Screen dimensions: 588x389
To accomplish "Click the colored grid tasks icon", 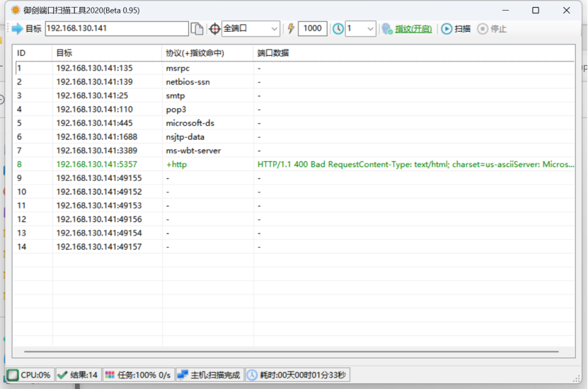I will point(110,375).
